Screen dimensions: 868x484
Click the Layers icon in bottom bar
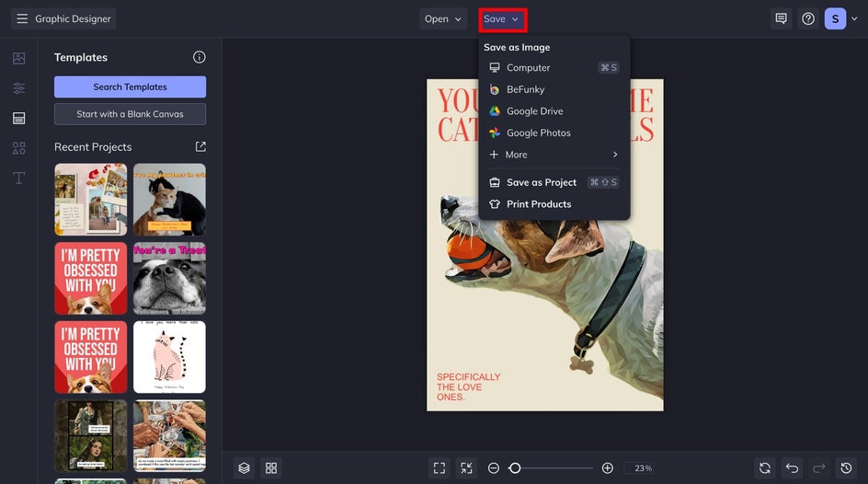click(x=244, y=468)
